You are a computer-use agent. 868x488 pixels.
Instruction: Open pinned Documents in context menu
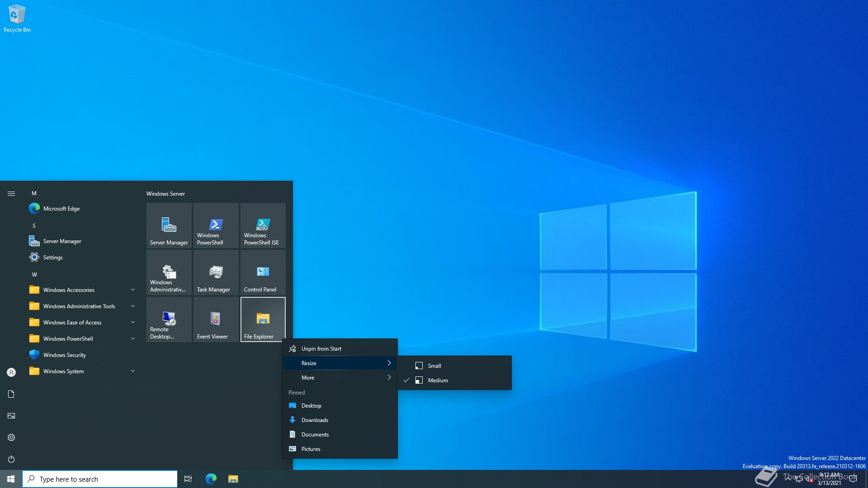pyautogui.click(x=340, y=434)
